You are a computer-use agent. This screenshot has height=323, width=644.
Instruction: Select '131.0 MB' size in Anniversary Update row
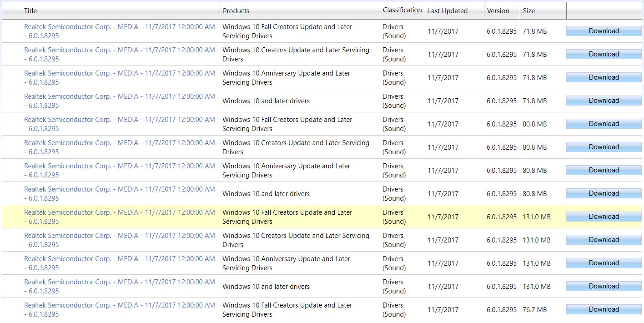click(537, 263)
